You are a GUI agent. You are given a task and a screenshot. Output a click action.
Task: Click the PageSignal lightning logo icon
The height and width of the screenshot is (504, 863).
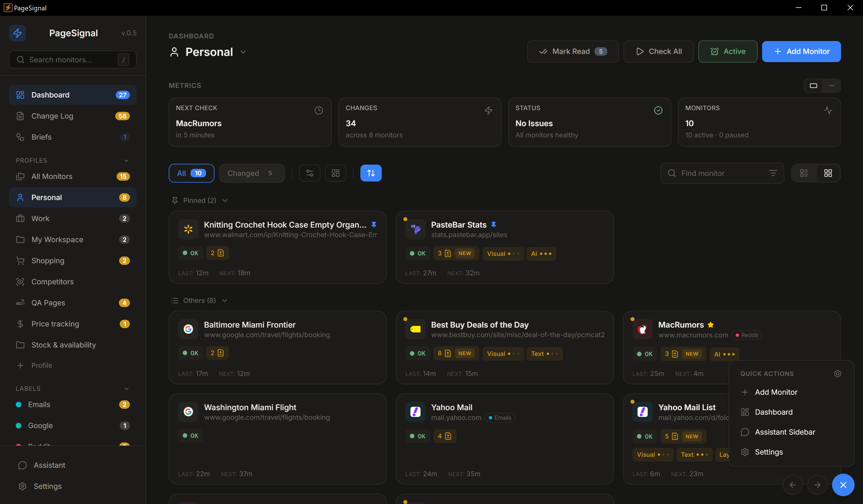(x=17, y=33)
